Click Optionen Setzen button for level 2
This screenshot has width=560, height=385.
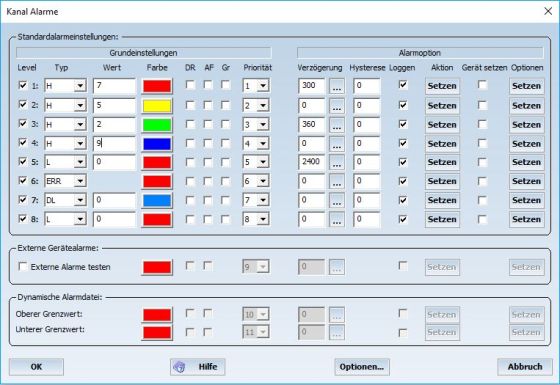527,106
